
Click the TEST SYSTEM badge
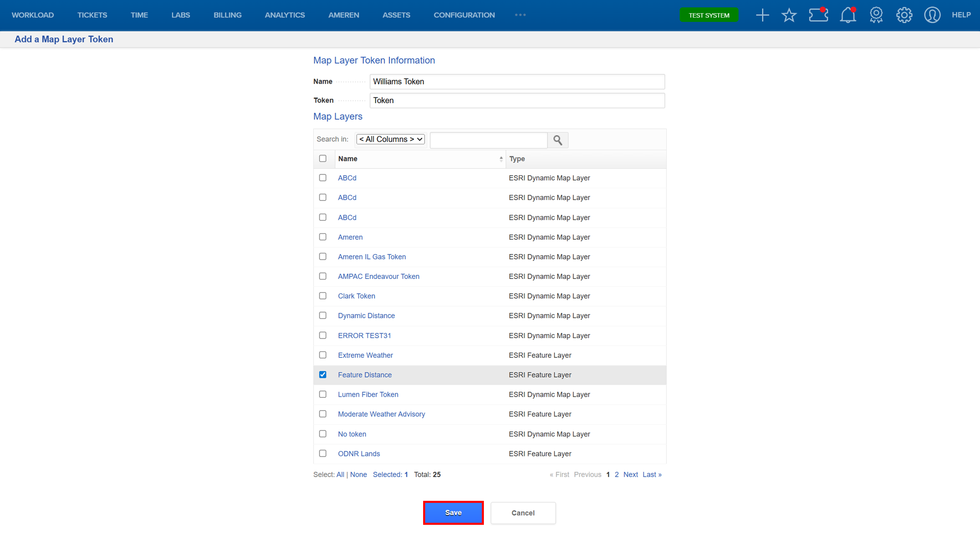[x=709, y=15]
